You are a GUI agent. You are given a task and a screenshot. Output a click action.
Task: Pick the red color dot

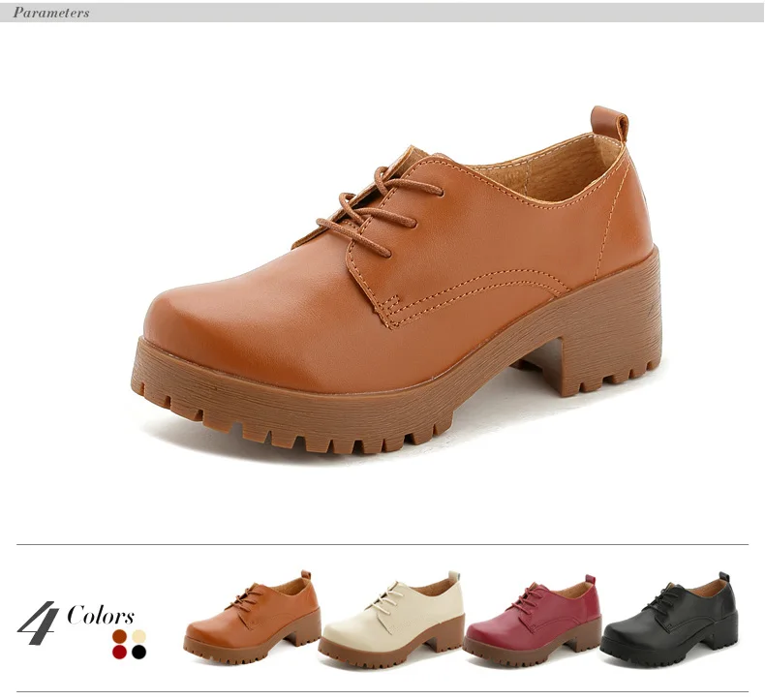(x=119, y=653)
